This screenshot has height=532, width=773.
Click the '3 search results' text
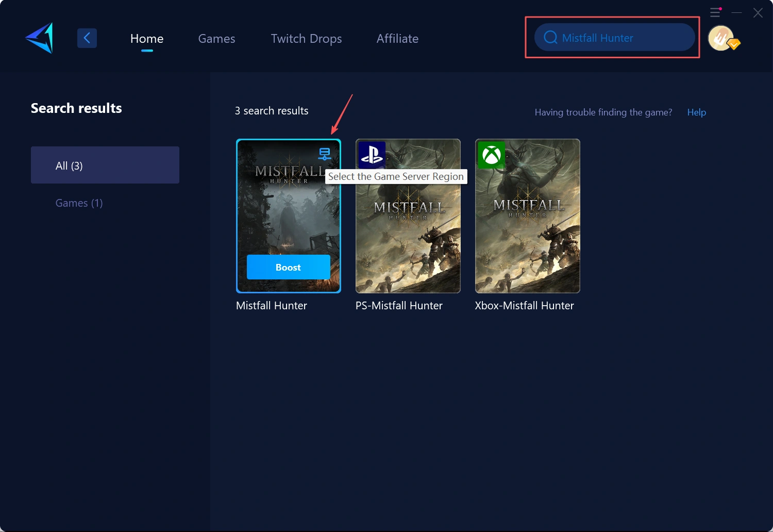tap(272, 111)
